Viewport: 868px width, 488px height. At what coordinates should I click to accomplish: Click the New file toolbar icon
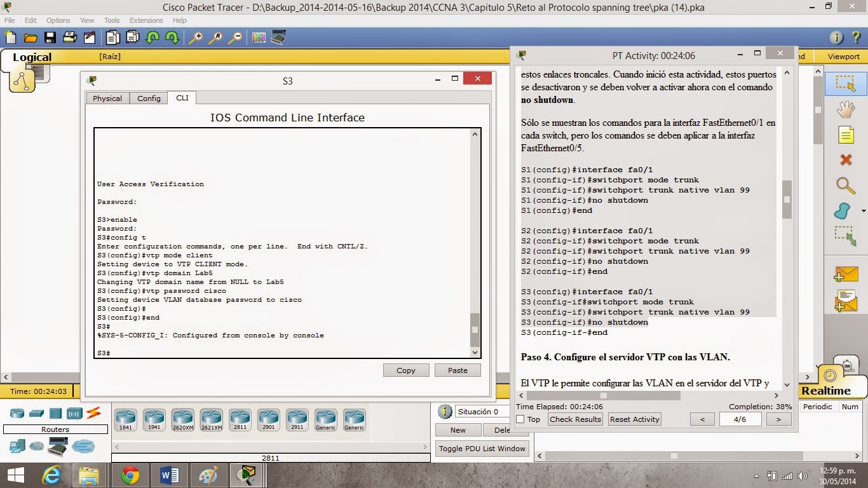(x=11, y=37)
